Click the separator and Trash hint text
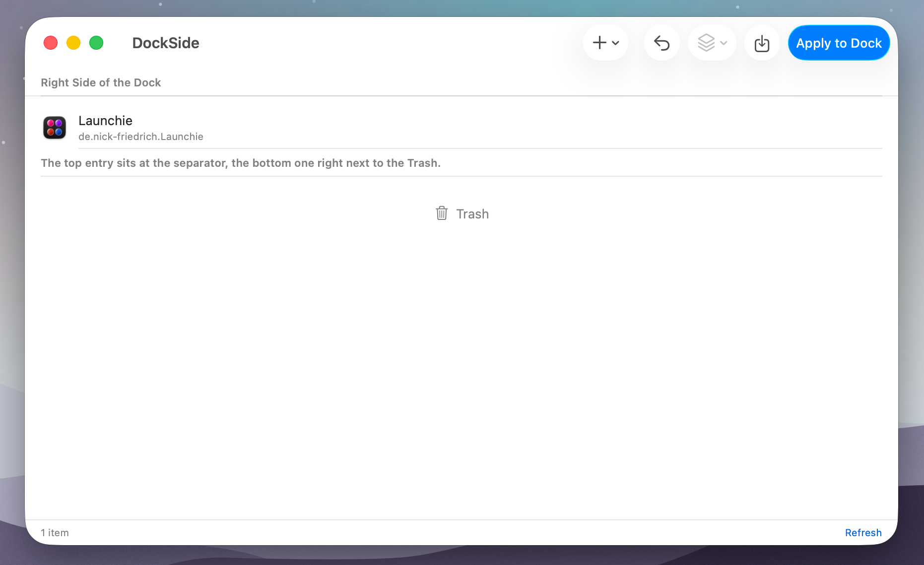 241,163
